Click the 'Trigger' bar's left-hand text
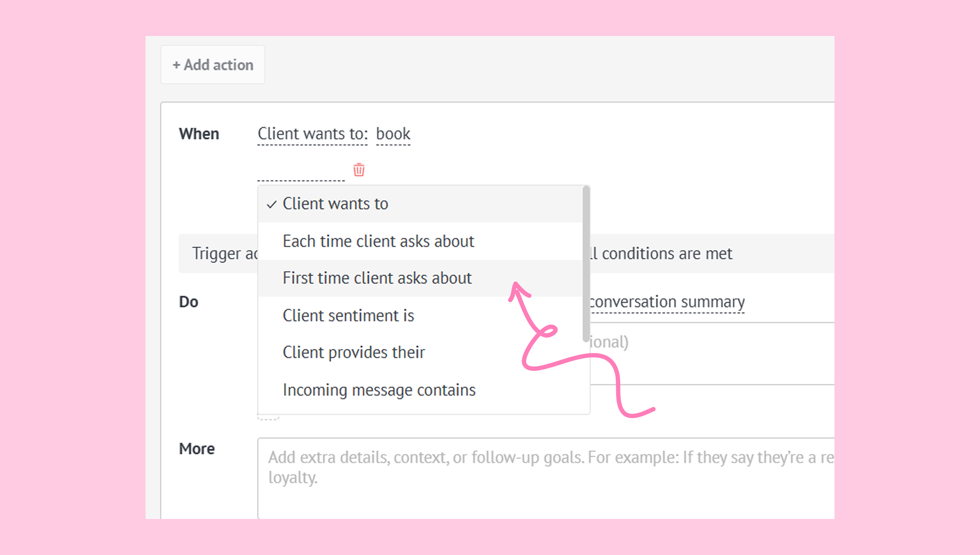Screen dimensions: 980x555 pyautogui.click(x=223, y=253)
